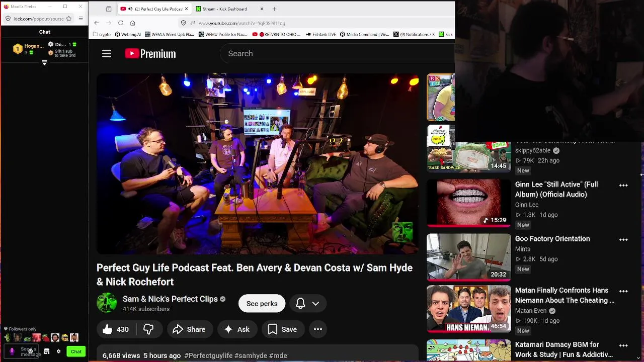Click the #samhyde hashtag

click(251, 355)
